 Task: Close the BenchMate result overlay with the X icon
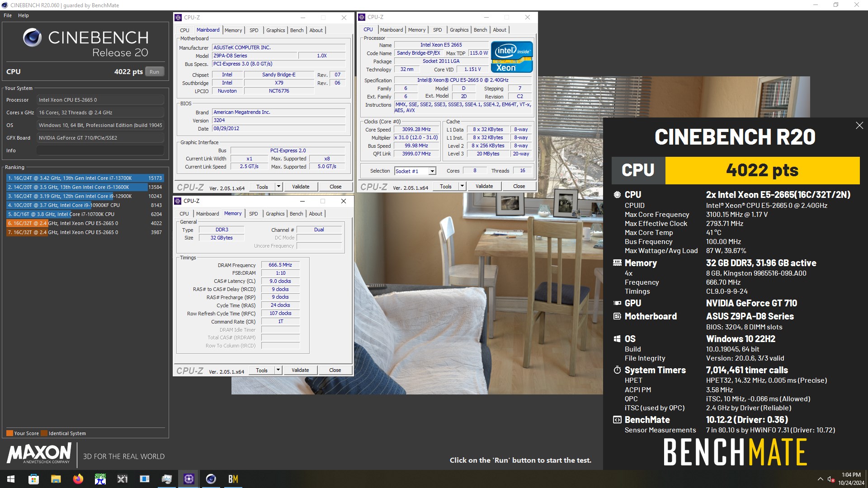859,126
